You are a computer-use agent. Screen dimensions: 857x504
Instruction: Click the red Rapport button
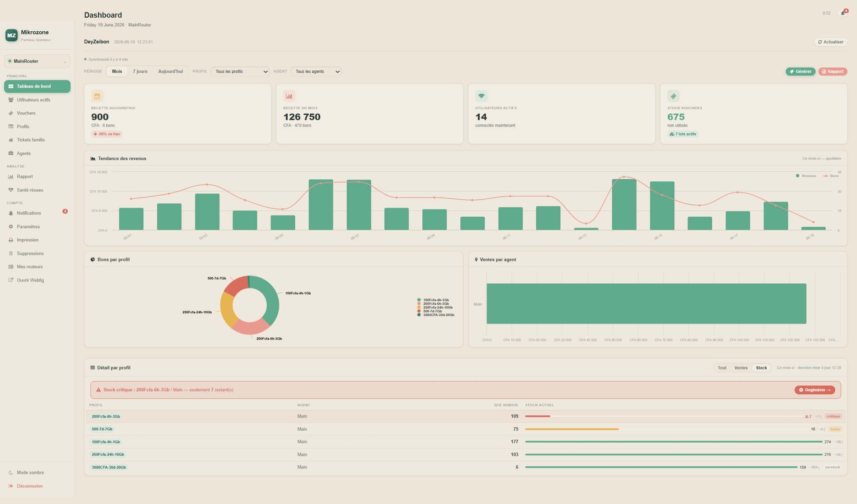833,72
